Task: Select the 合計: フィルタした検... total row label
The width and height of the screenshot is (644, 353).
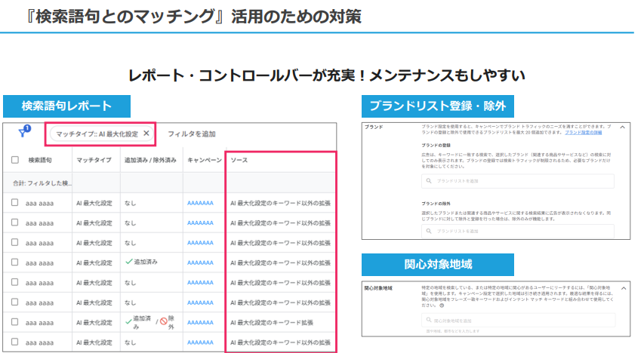Action: click(42, 183)
